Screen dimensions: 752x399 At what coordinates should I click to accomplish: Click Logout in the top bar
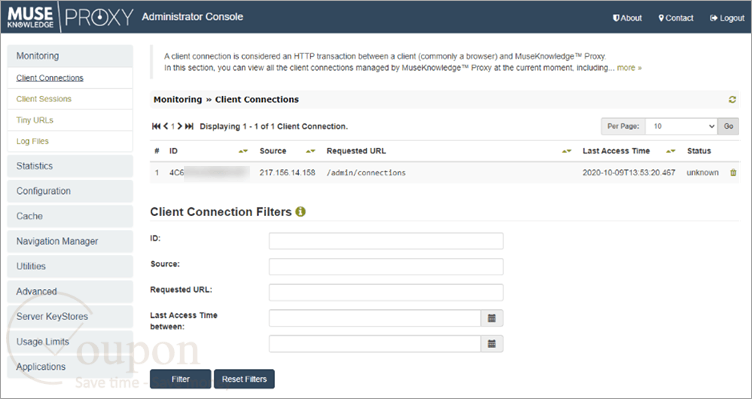pos(727,18)
